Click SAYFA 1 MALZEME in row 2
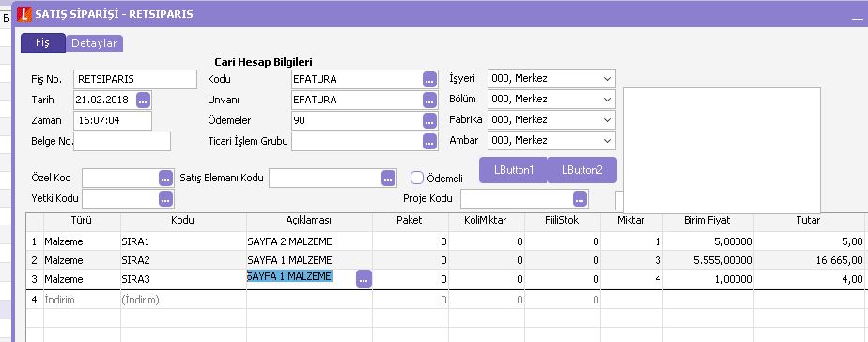The image size is (868, 342). pyautogui.click(x=309, y=260)
